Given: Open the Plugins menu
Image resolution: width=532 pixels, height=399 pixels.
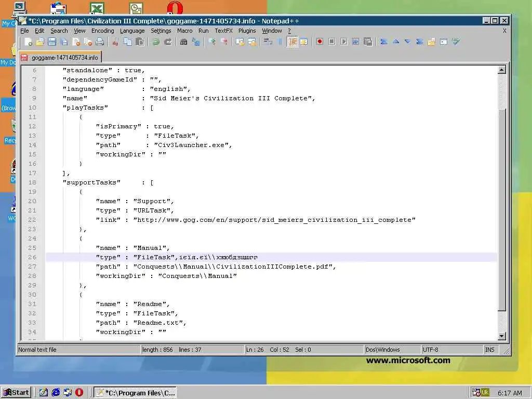Looking at the screenshot, I should pyautogui.click(x=247, y=31).
